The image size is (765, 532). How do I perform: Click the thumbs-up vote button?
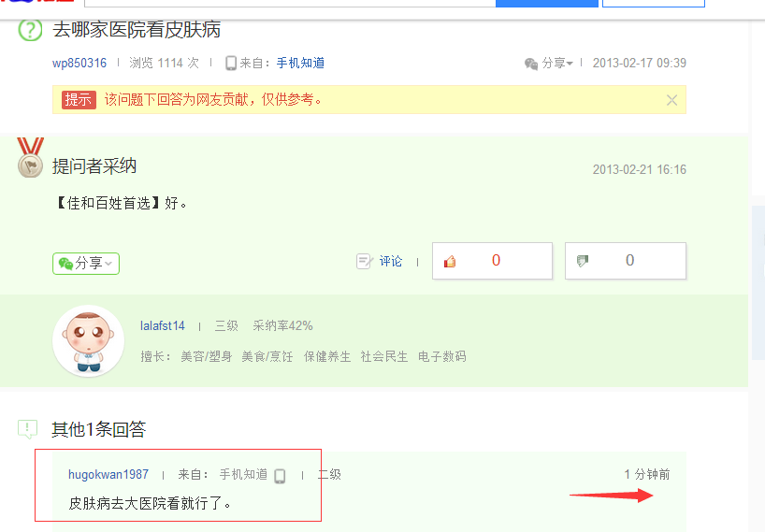492,261
